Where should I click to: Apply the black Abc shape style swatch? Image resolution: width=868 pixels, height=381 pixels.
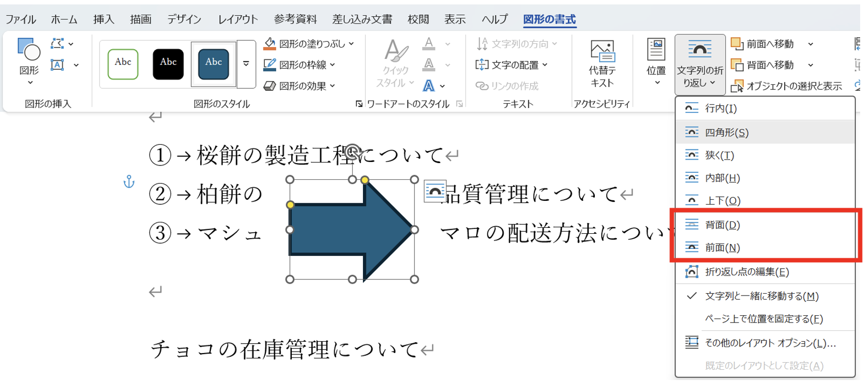168,64
